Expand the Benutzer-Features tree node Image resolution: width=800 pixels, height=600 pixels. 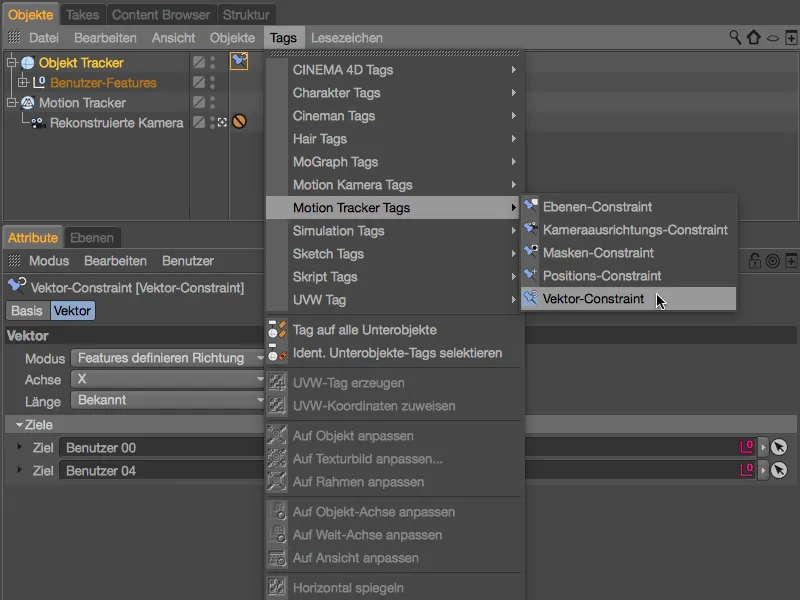(22, 82)
